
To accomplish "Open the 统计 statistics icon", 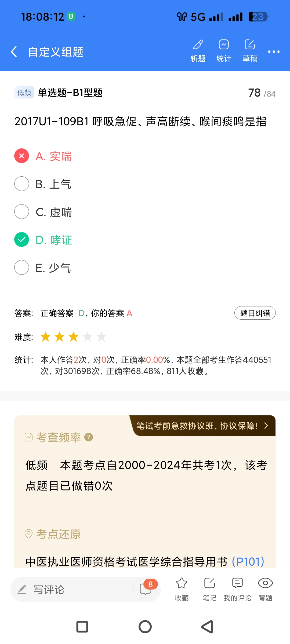I will (224, 45).
